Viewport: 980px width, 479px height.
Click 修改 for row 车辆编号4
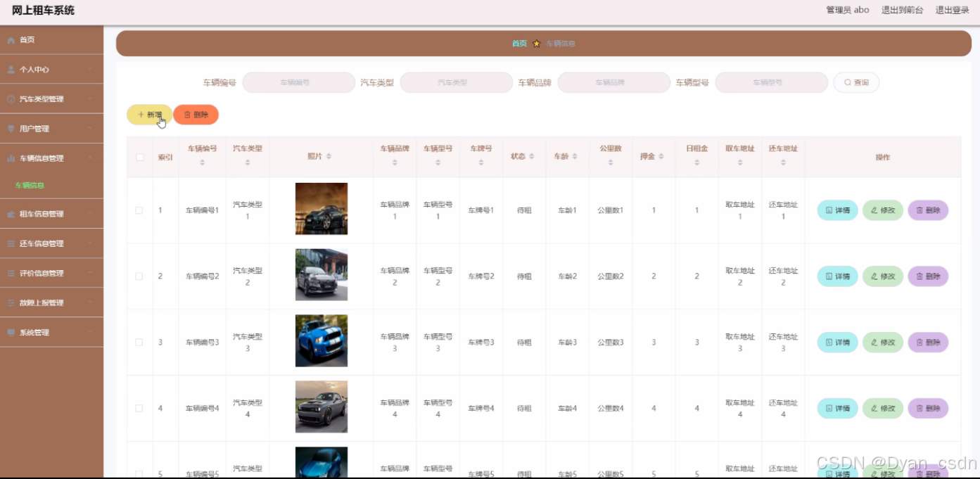coord(883,408)
